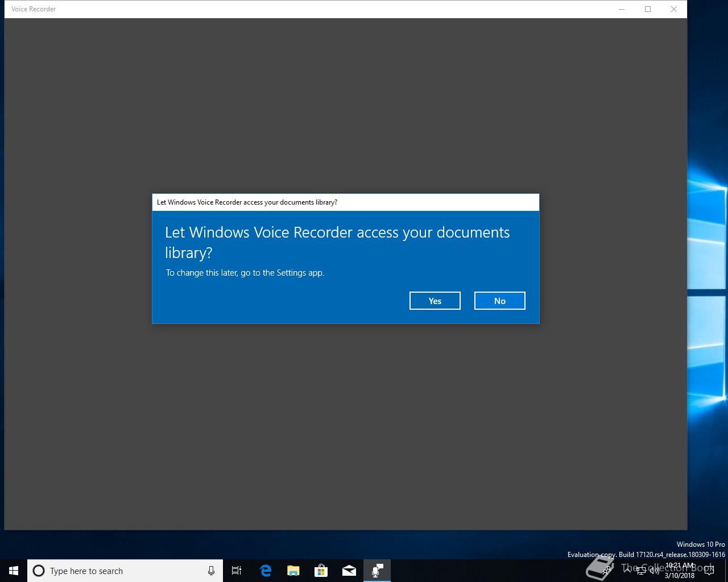Open the Action Center notifications icon

[x=709, y=571]
